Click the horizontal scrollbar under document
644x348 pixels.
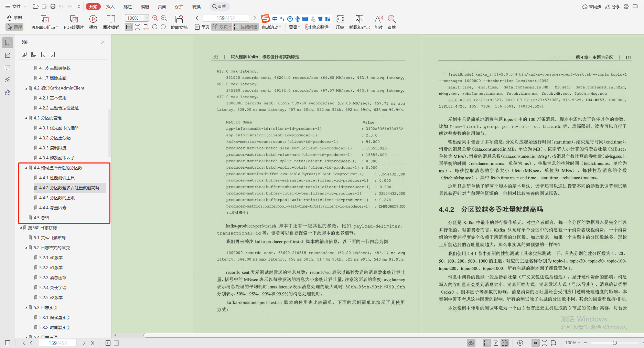394,335
